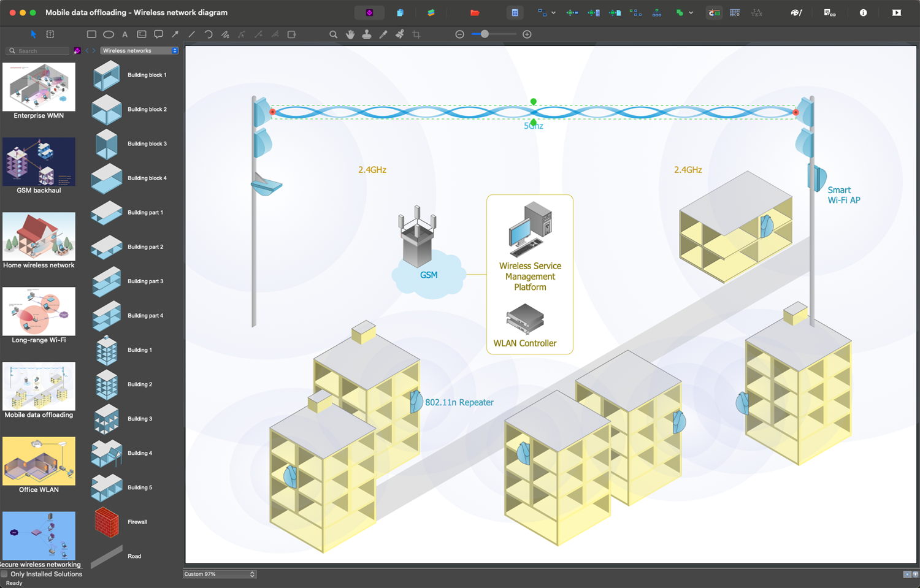The image size is (920, 588).
Task: Choose the Ellipse shape tool
Action: tap(109, 35)
